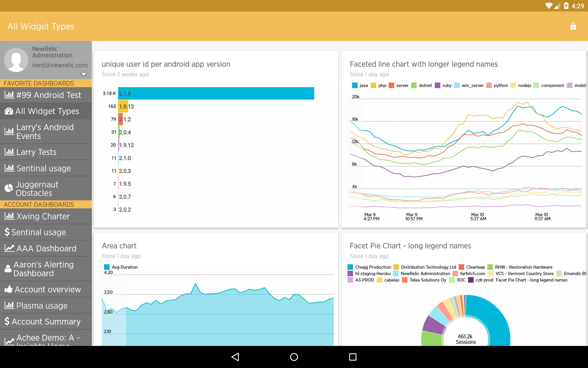The height and width of the screenshot is (368, 588).
Task: Tap the lock icon in the header
Action: 573,26
